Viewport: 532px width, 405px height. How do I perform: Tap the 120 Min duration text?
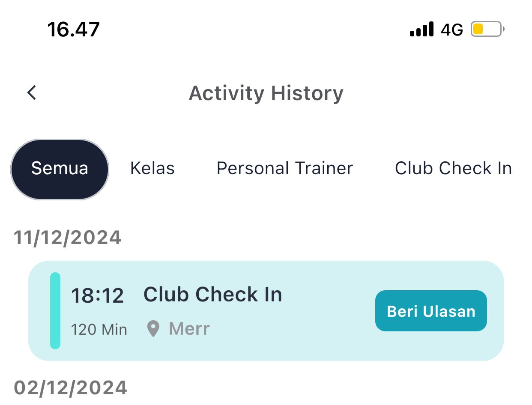(x=99, y=330)
